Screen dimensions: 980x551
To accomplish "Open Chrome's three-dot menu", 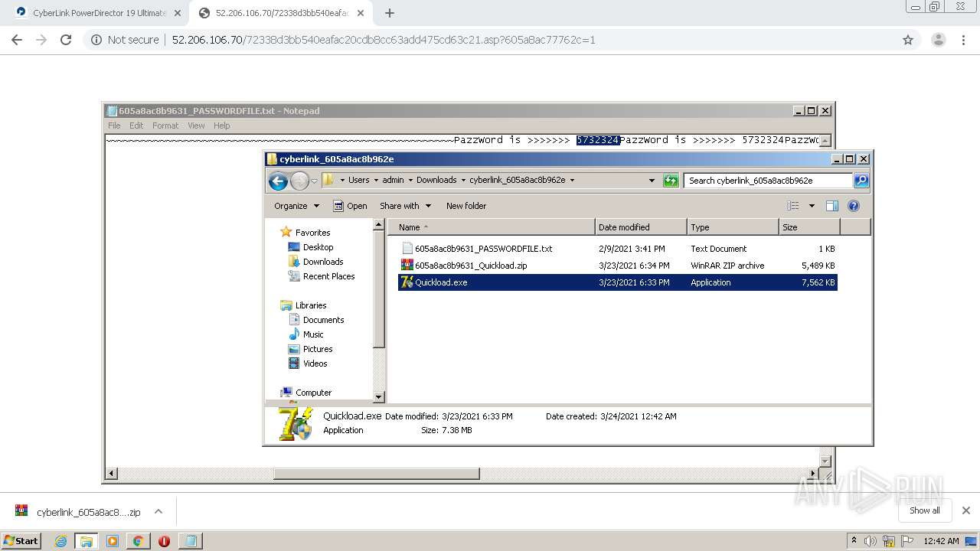I will (963, 40).
